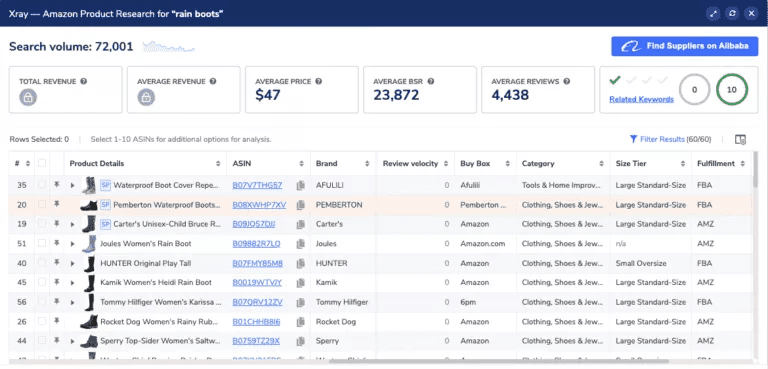Screen dimensions: 768x369
Task: Select the checkbox for row 20 Pemberton
Action: coord(42,204)
